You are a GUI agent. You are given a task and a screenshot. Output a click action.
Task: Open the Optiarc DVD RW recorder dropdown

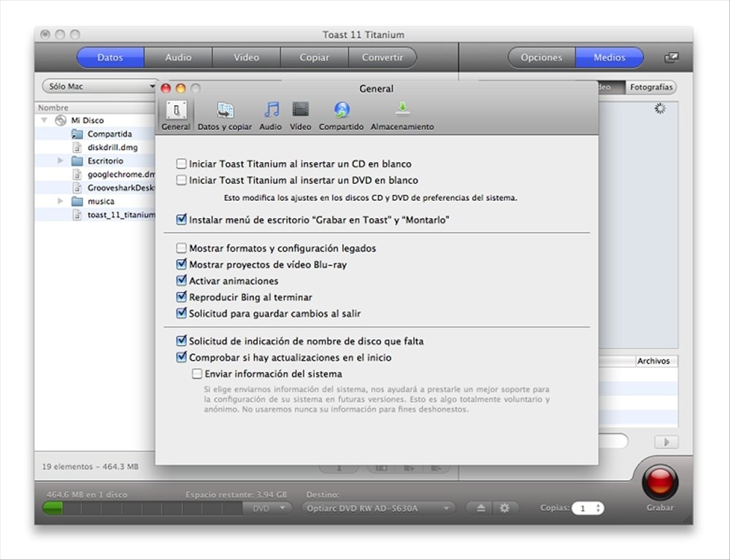tap(378, 508)
